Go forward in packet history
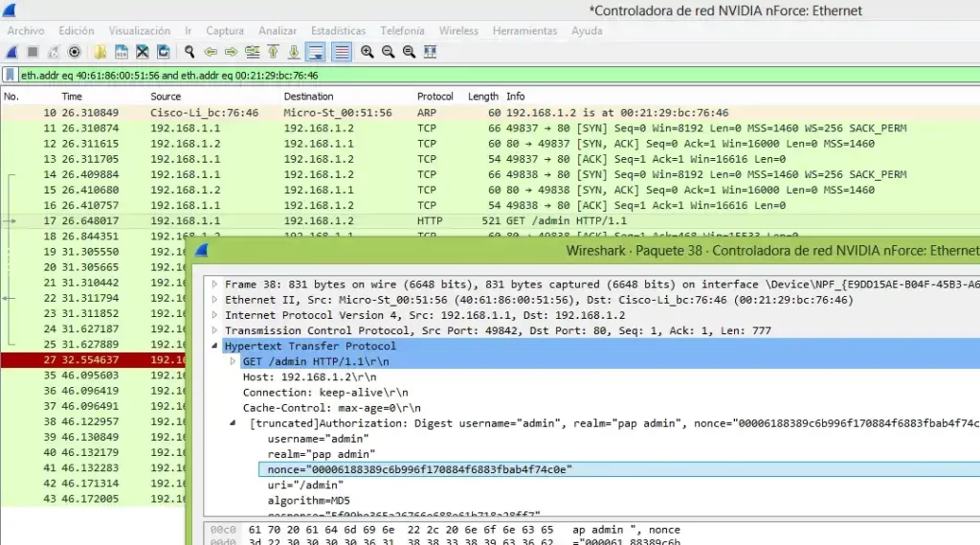 coord(232,52)
